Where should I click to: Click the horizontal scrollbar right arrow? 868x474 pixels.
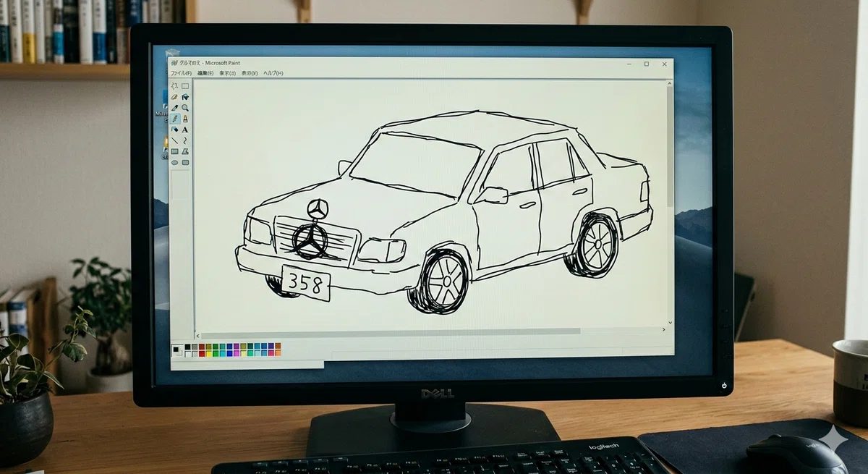pyautogui.click(x=664, y=330)
